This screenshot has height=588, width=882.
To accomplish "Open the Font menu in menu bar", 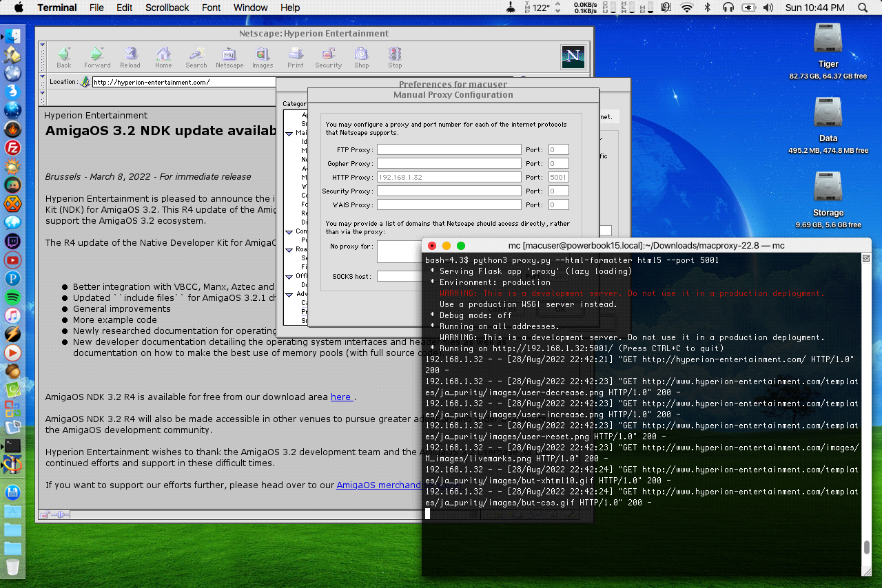I will pyautogui.click(x=212, y=8).
